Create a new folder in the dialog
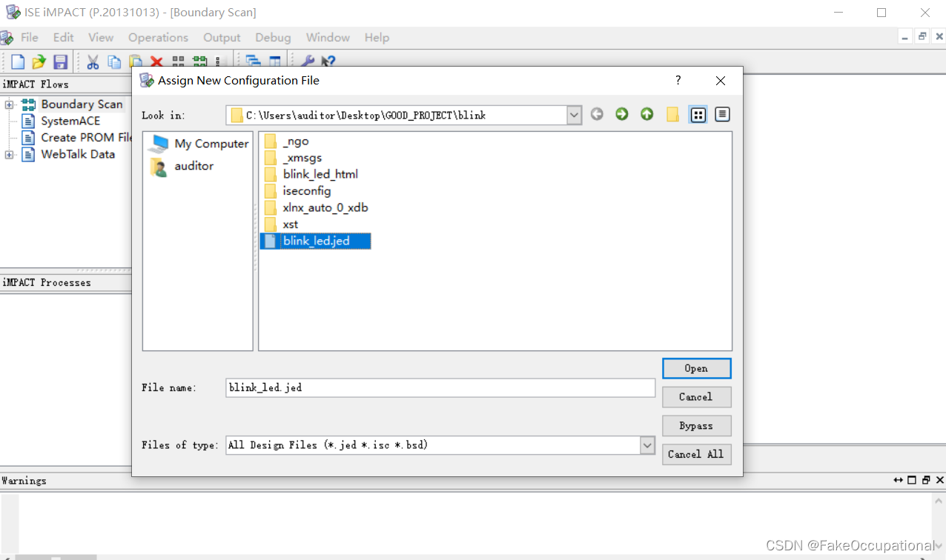 pos(672,114)
